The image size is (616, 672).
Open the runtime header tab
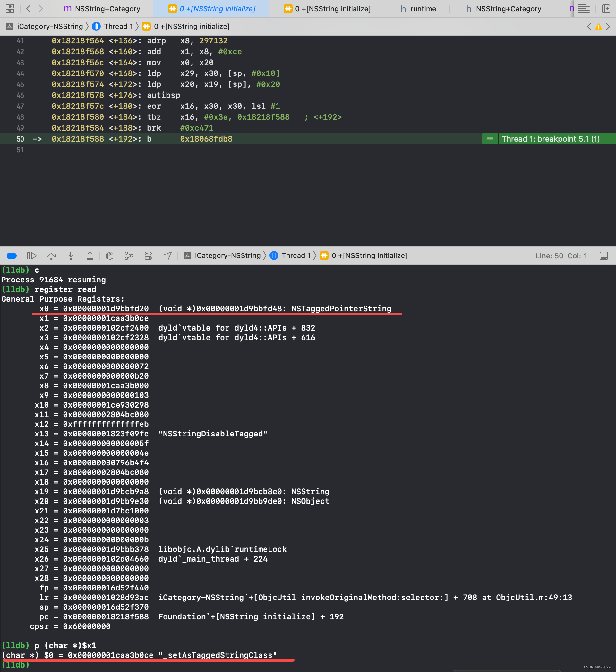click(418, 9)
